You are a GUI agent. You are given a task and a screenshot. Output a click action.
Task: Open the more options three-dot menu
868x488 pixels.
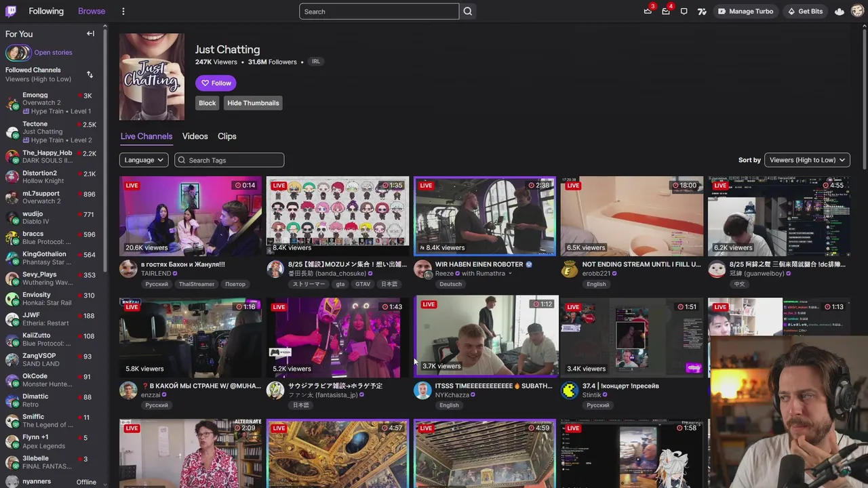(x=123, y=12)
